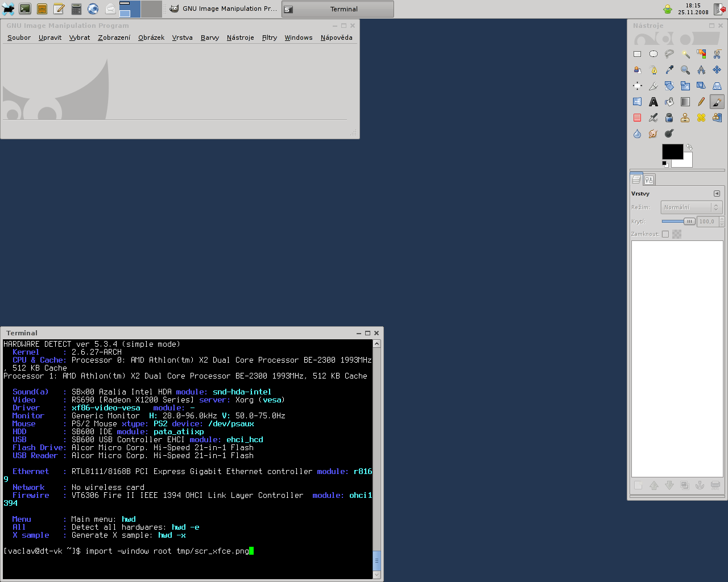Select the Paintbrush tool
The image size is (728, 582).
click(x=717, y=102)
